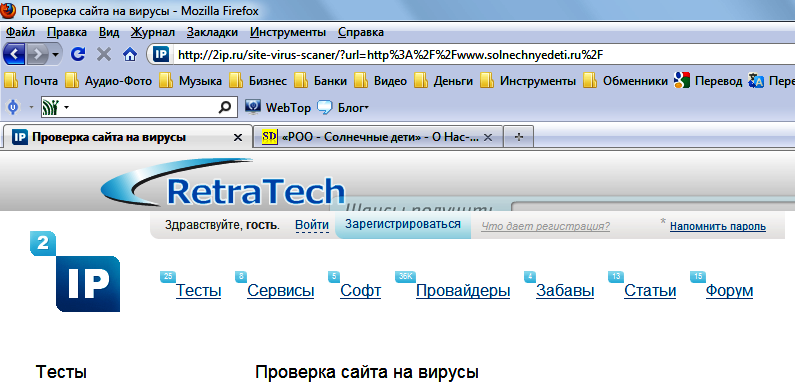Open the Закладки menu
The image size is (795, 390).
(212, 32)
